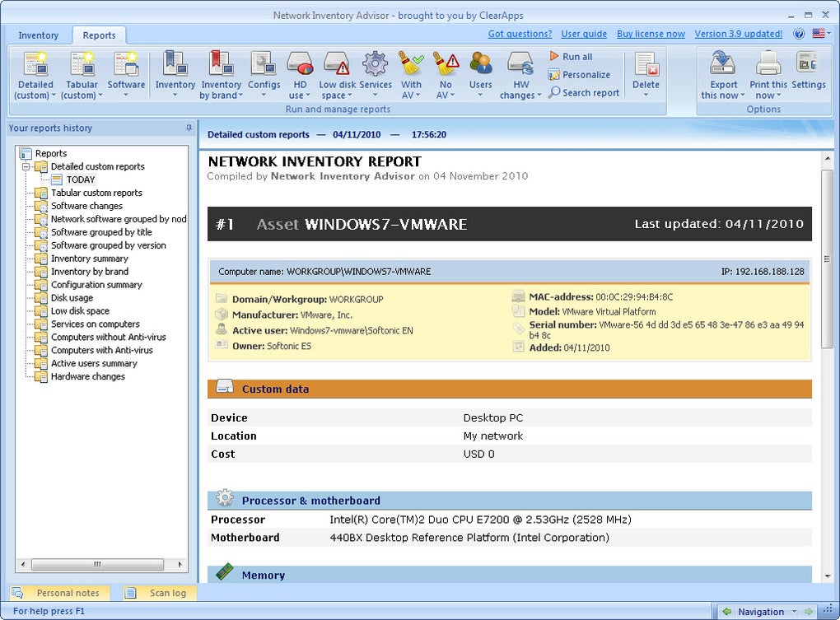This screenshot has height=620, width=840.
Task: Click the Delete report icon
Action: [x=646, y=63]
